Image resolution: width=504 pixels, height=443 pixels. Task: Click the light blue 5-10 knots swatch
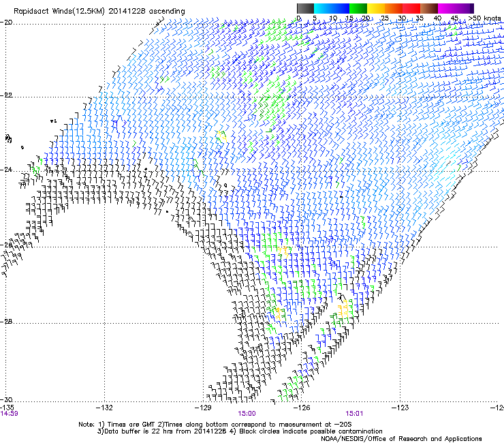coord(323,8)
